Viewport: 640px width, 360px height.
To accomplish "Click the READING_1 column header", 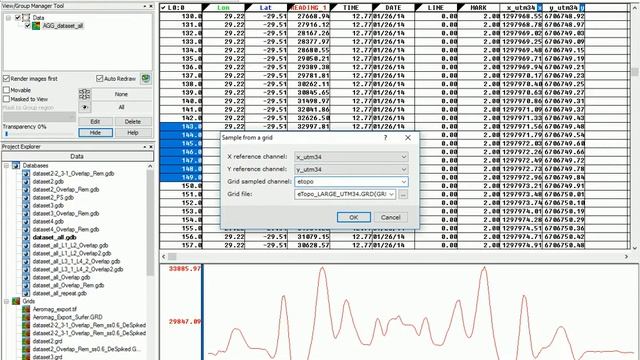I will click(x=309, y=8).
